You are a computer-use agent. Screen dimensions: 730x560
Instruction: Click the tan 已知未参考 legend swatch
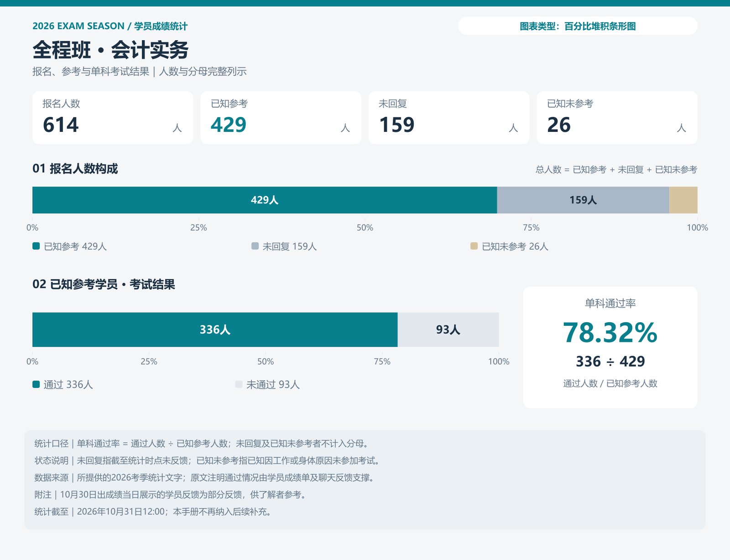click(474, 246)
